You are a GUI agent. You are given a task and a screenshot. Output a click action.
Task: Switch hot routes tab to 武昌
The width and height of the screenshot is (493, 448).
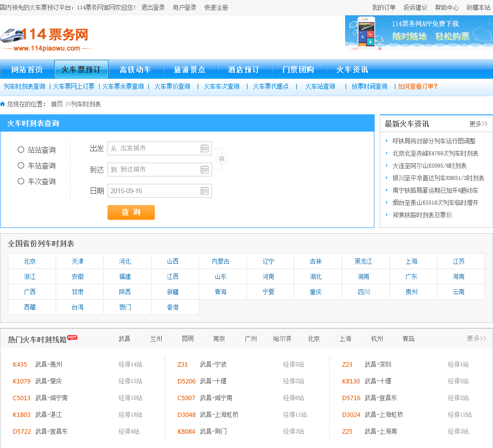point(124,339)
